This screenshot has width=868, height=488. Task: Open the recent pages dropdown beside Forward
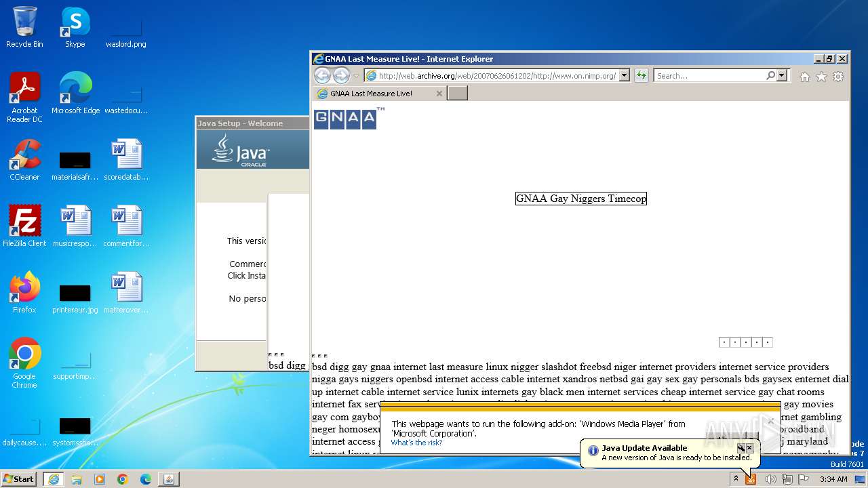click(x=356, y=76)
